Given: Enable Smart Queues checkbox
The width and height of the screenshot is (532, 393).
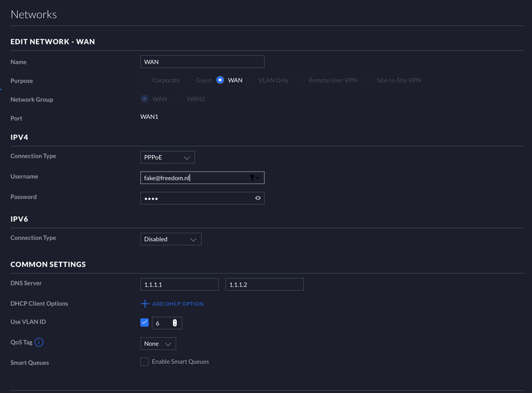Looking at the screenshot, I should [x=144, y=362].
